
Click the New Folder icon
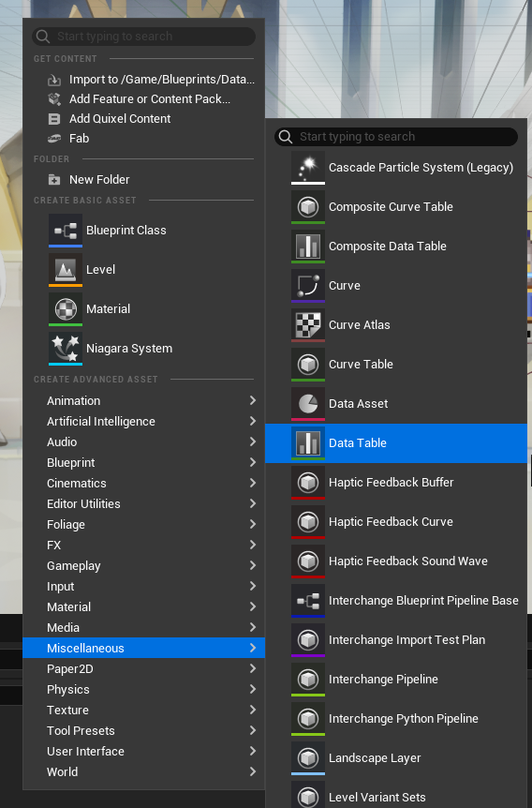click(x=54, y=180)
